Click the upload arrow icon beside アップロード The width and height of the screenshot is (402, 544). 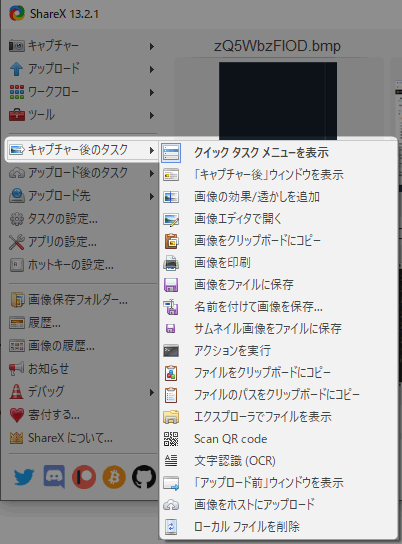point(17,69)
